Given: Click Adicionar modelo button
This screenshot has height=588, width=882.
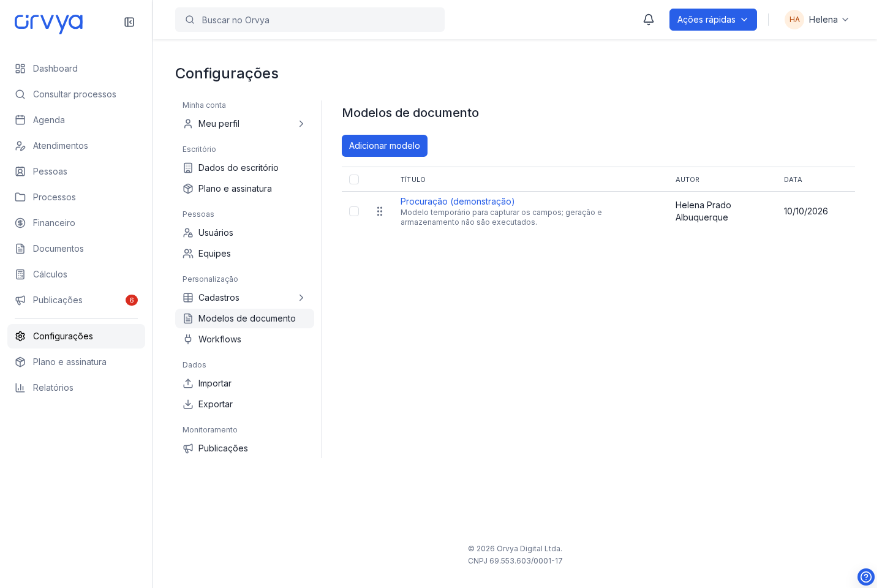Looking at the screenshot, I should (385, 146).
